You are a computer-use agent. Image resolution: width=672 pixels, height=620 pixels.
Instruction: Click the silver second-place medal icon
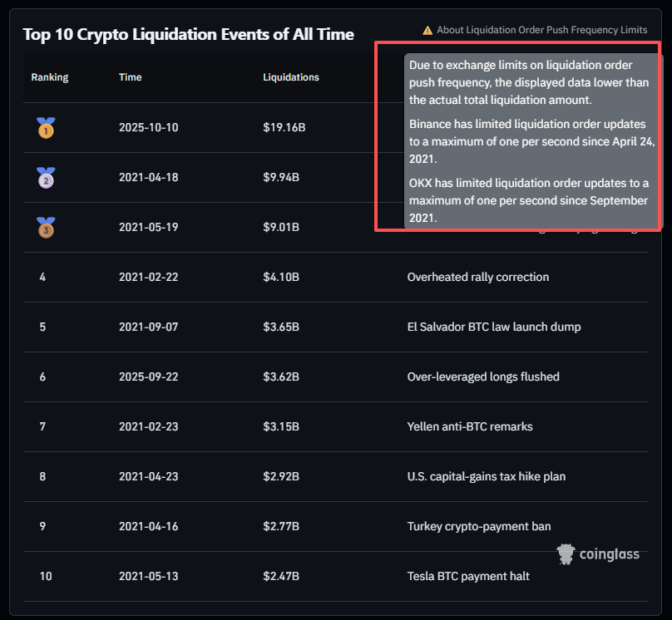(46, 177)
